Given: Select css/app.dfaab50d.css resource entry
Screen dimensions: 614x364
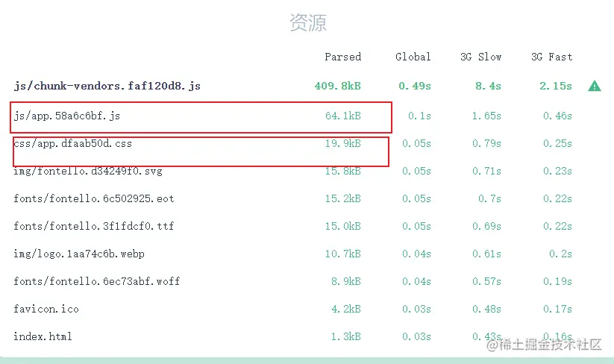Looking at the screenshot, I should click(72, 143).
